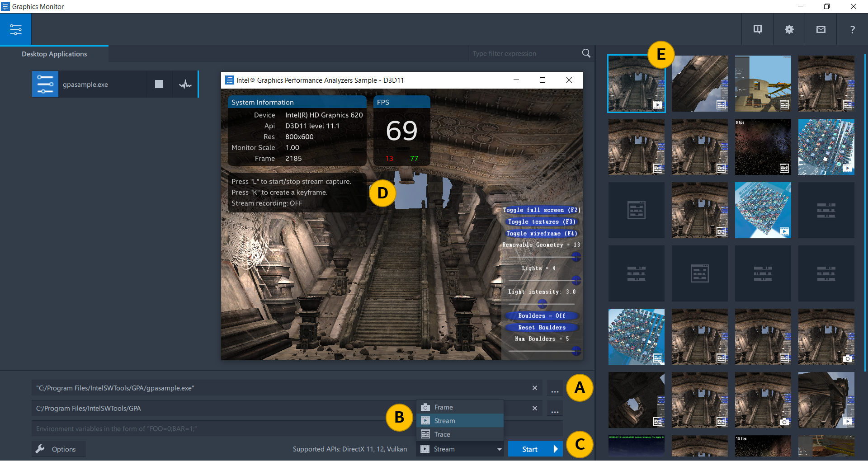Toggle textures (F3) in sample window
Viewport: 868px width, 461px height.
(541, 222)
